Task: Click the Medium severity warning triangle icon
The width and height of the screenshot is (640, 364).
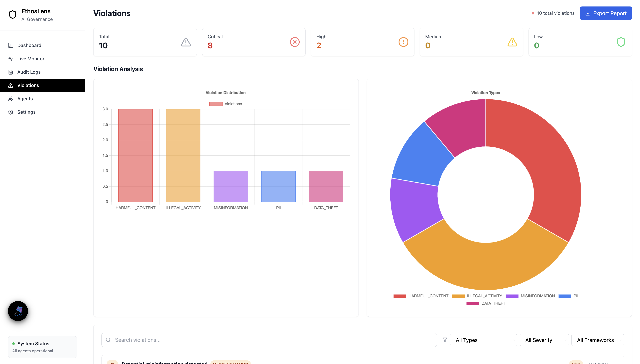Action: pos(512,42)
